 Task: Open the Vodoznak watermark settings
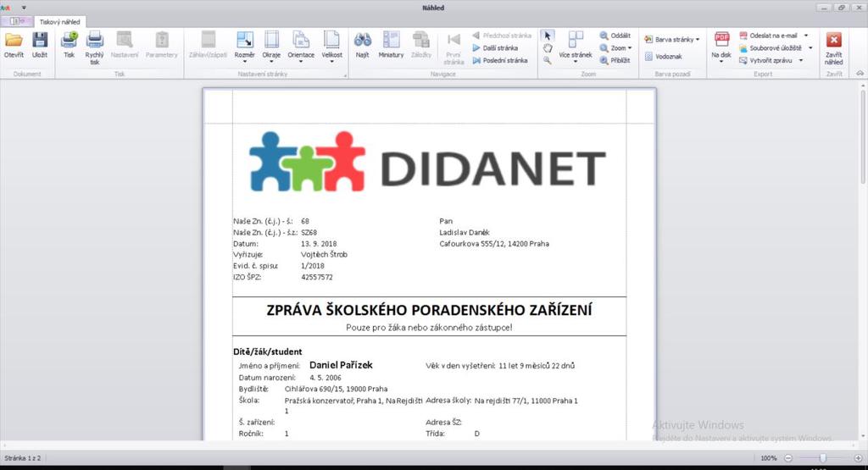pos(663,57)
